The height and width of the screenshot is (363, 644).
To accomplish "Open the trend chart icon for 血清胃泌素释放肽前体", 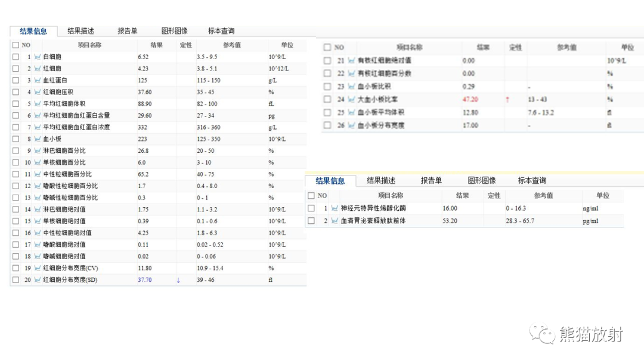I will tap(335, 221).
